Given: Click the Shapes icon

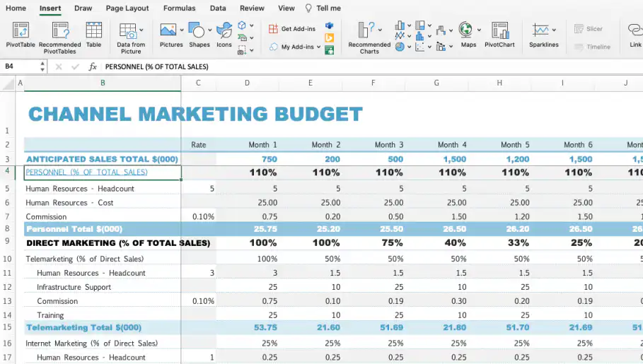Looking at the screenshot, I should point(197,30).
